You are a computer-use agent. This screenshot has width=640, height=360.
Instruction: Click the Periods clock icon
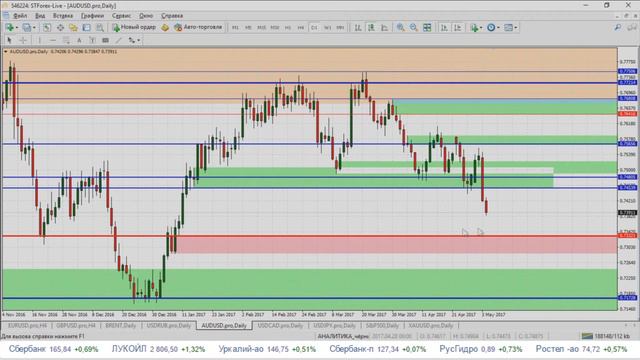491,27
